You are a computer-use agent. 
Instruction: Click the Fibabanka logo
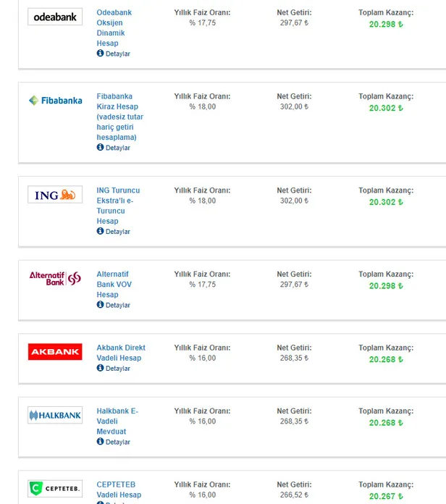tap(55, 101)
